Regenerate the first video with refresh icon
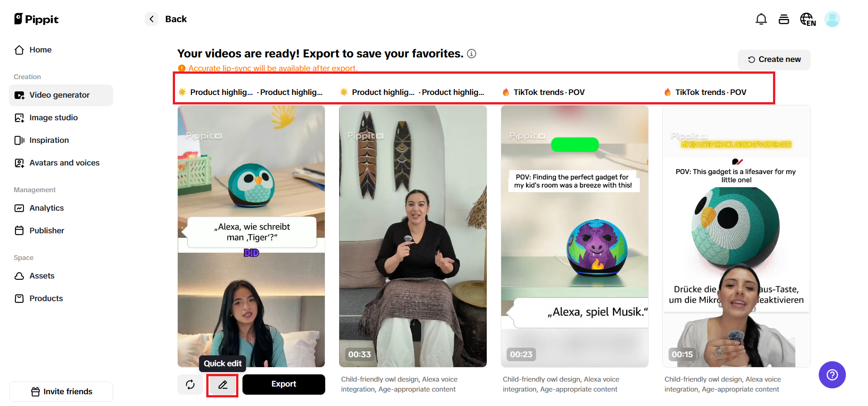 point(190,384)
